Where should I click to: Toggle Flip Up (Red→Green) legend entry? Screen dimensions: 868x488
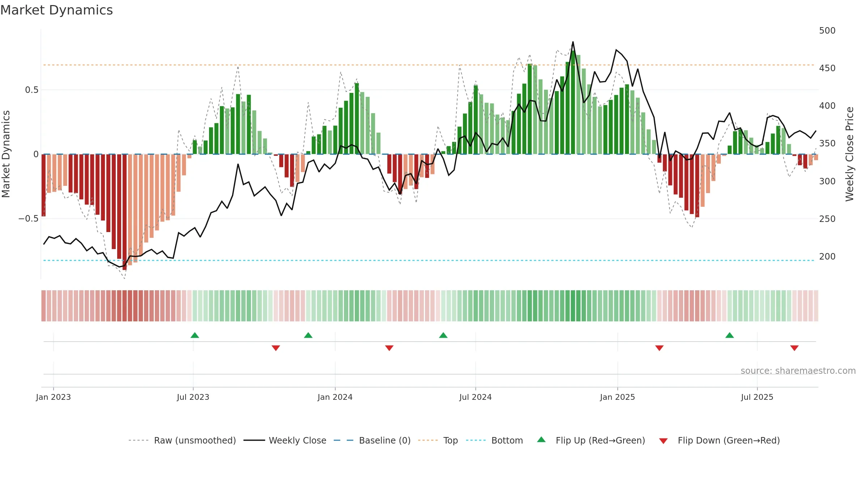[x=591, y=440]
